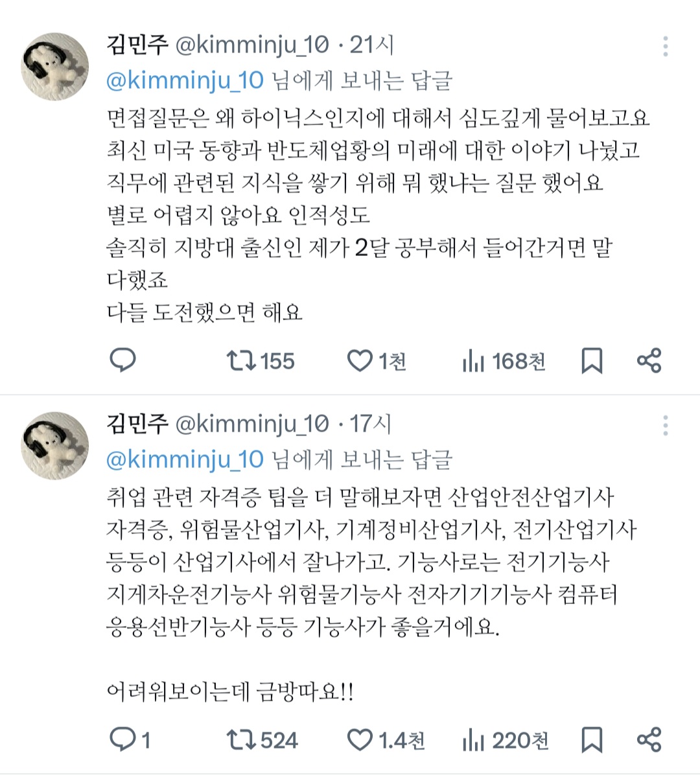
Task: View analytics of the 220천 views tweet
Action: click(x=474, y=740)
